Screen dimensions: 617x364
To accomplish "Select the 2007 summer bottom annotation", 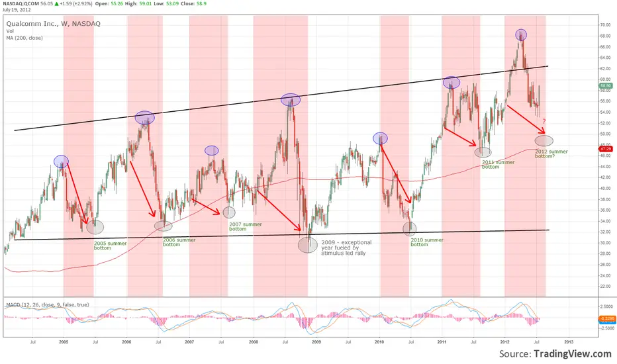I will coord(246,226).
